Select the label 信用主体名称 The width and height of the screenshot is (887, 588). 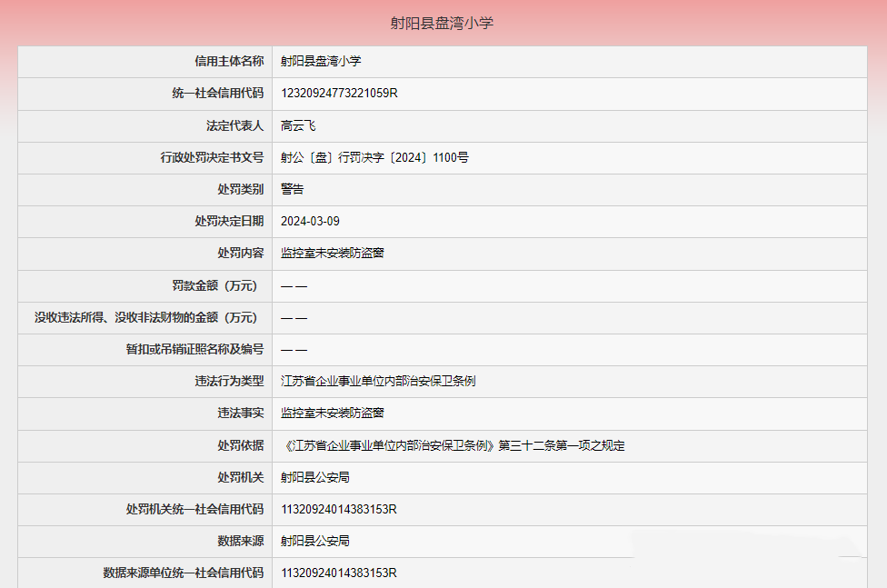point(229,61)
